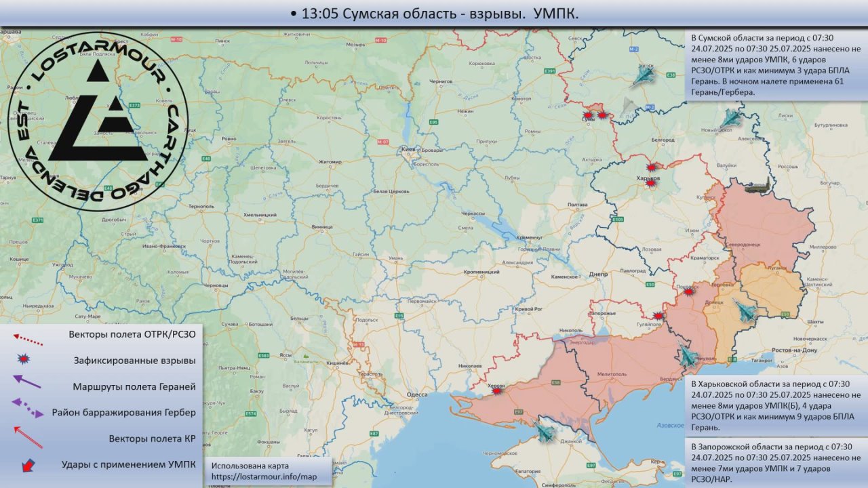Click legend text 'Маршруты полета Гераней'

134,386
